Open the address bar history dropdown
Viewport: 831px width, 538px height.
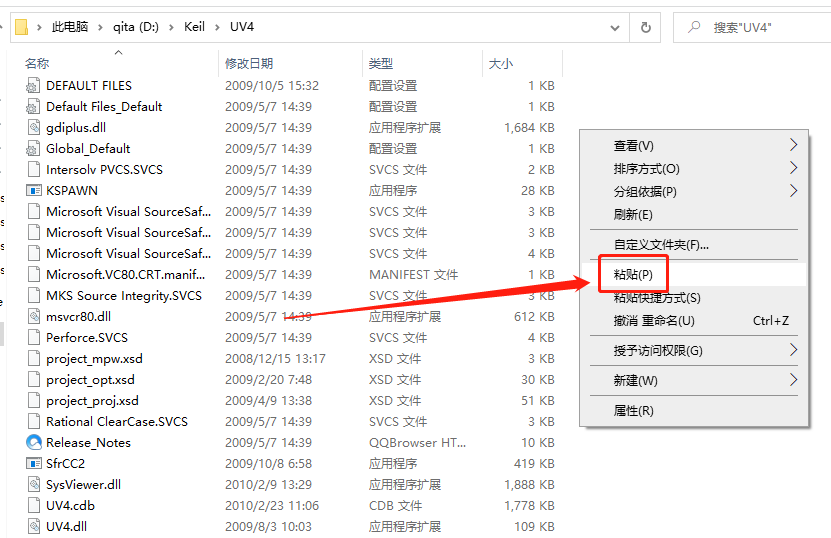(x=615, y=28)
